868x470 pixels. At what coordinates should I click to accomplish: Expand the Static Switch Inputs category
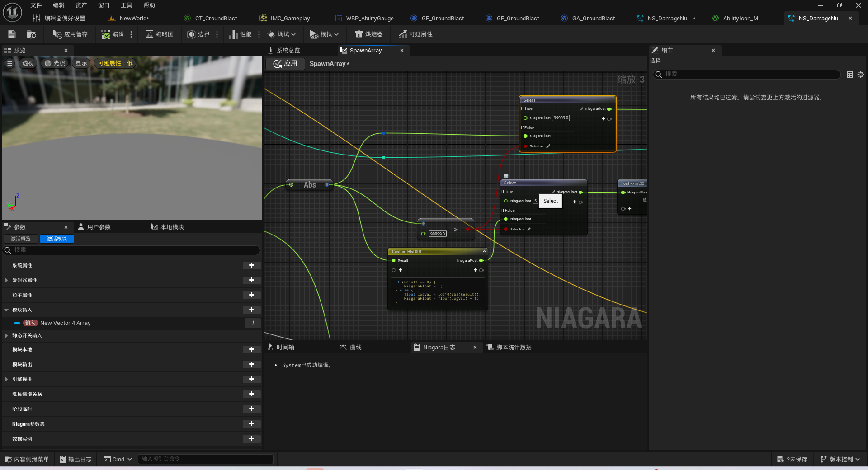[x=6, y=335]
